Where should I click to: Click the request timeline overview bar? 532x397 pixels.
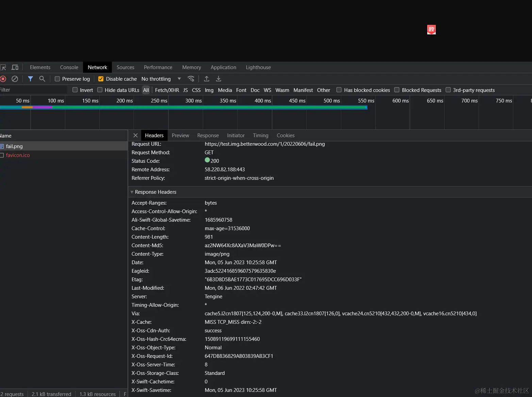[184, 107]
